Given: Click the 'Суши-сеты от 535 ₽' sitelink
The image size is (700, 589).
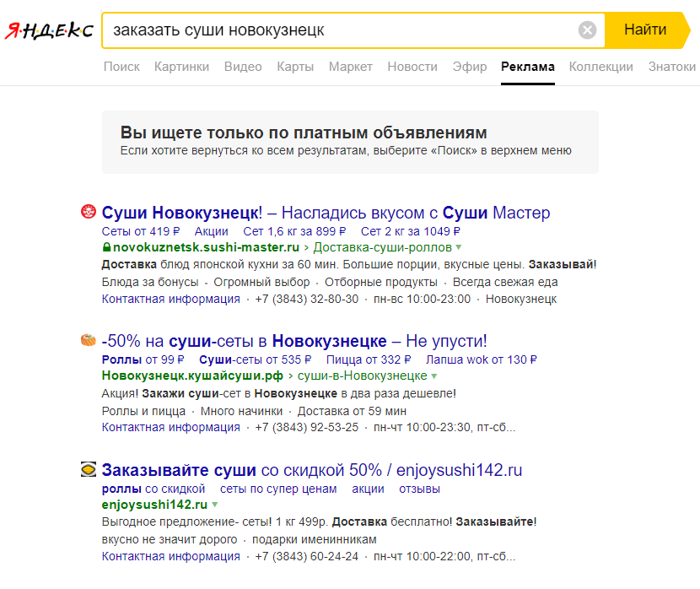Looking at the screenshot, I should coord(256,359).
